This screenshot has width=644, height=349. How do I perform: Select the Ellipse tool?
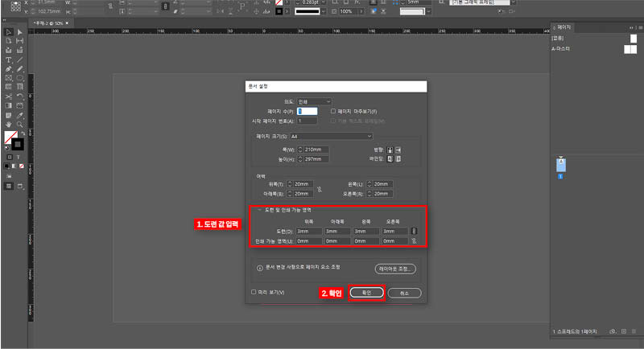19,78
